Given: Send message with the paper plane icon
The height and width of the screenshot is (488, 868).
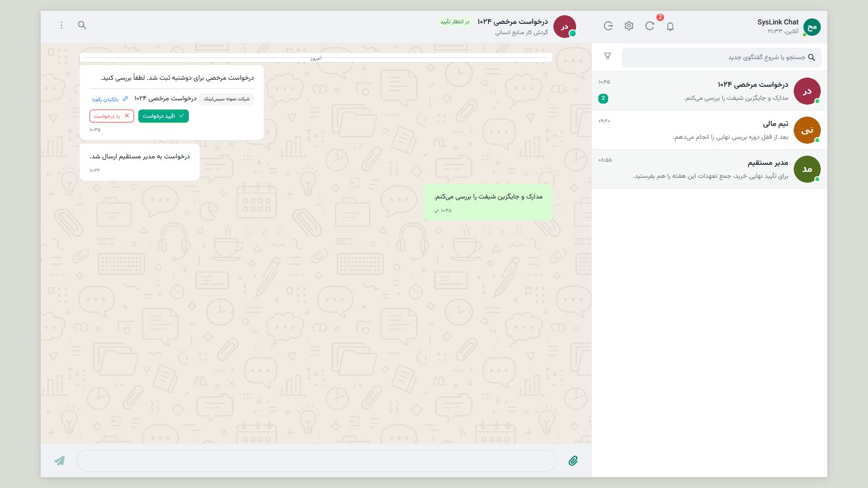Looking at the screenshot, I should tap(60, 461).
